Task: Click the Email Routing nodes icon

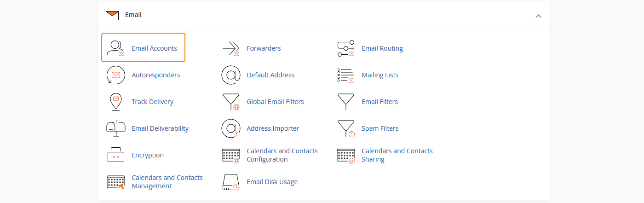Action: (x=345, y=48)
